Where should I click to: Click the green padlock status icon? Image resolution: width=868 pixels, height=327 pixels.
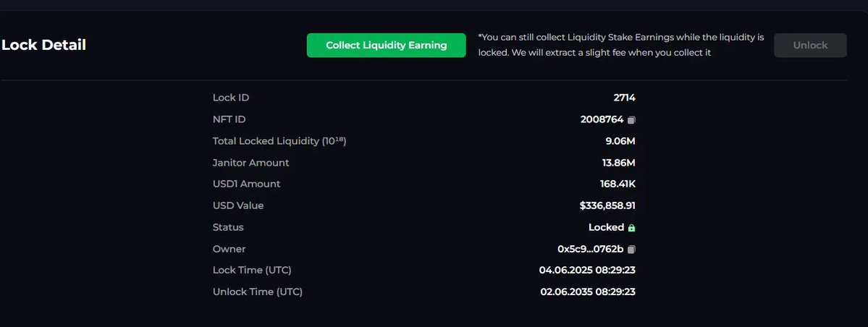[631, 228]
